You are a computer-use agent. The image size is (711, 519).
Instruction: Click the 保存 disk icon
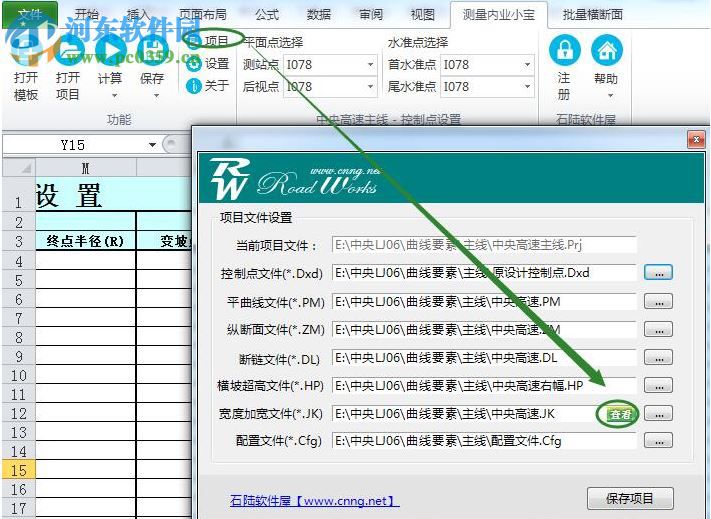pos(152,49)
